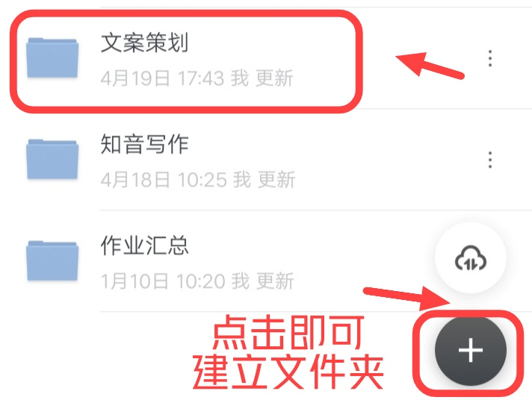
Task: Click the 4月19日 17:43 timestamp
Action: [x=163, y=78]
